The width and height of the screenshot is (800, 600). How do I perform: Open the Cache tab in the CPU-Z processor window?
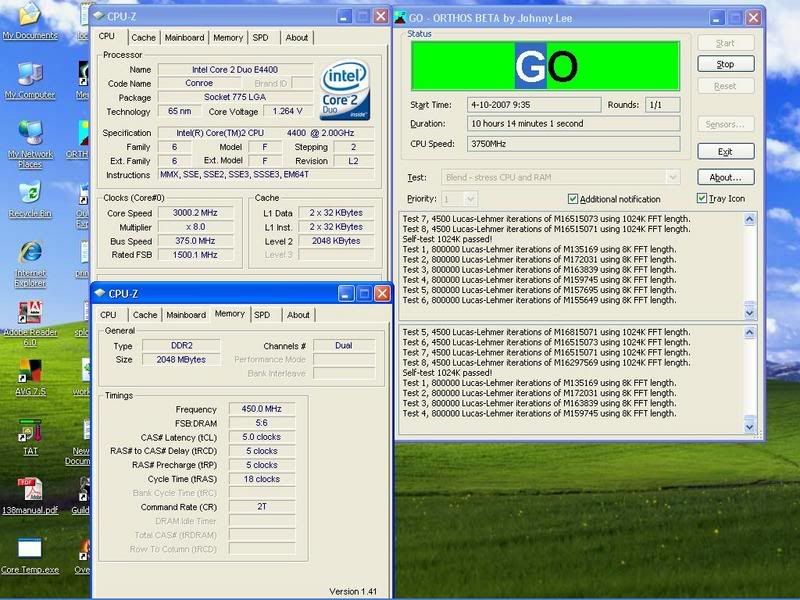click(x=143, y=38)
